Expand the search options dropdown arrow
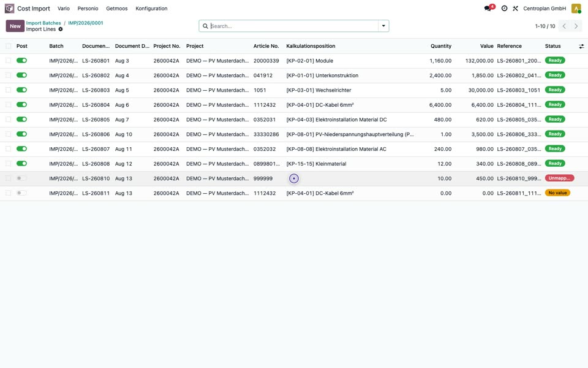This screenshot has height=368, width=588. tap(383, 26)
